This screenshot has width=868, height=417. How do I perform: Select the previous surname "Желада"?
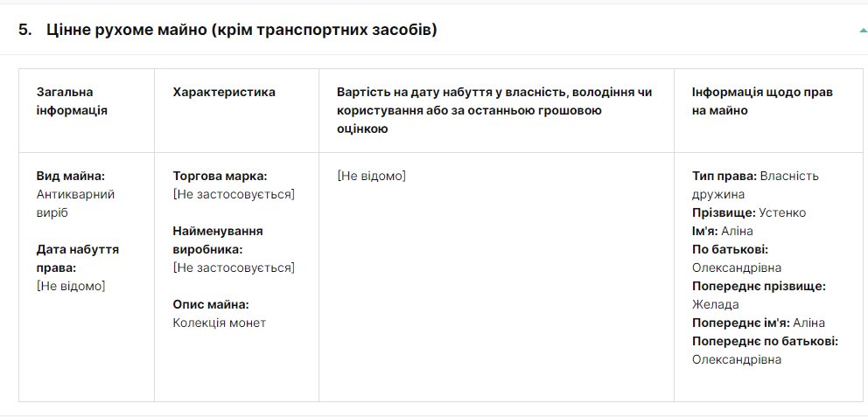point(715,304)
